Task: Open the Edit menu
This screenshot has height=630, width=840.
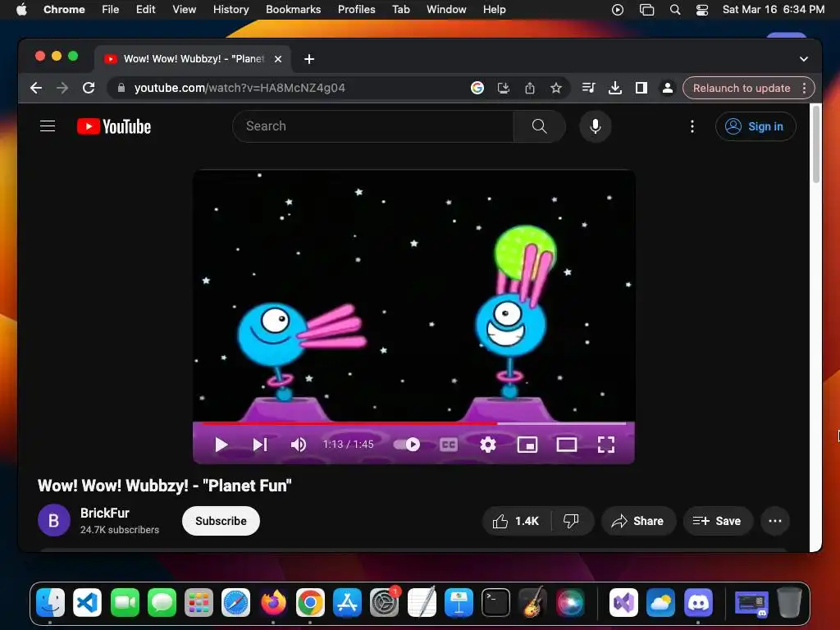Action: click(x=146, y=10)
